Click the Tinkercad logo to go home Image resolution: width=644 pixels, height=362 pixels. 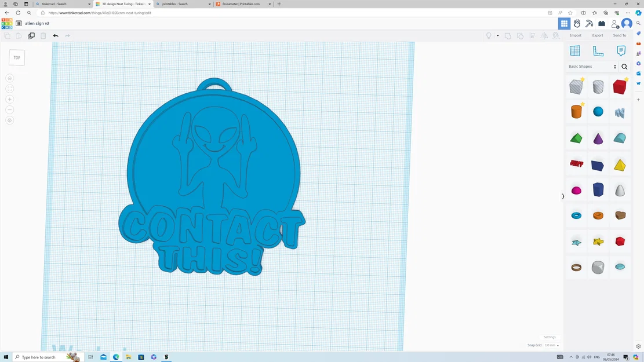click(7, 23)
